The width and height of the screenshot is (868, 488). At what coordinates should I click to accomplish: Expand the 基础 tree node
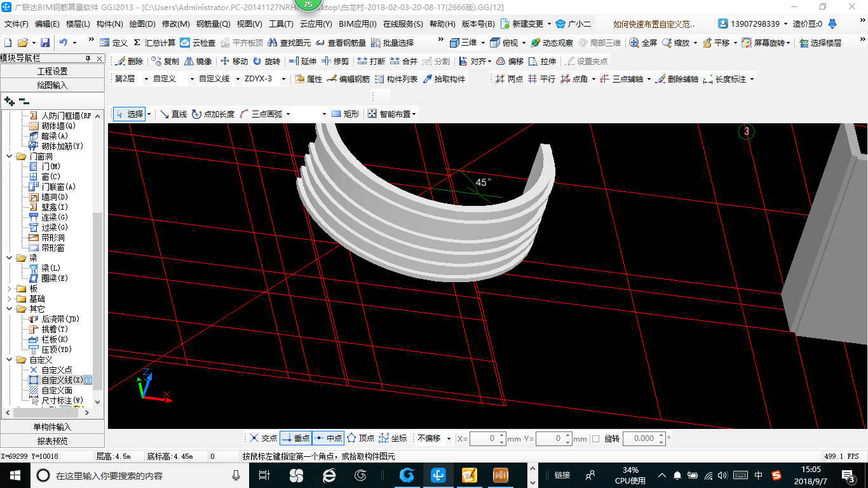click(x=10, y=299)
